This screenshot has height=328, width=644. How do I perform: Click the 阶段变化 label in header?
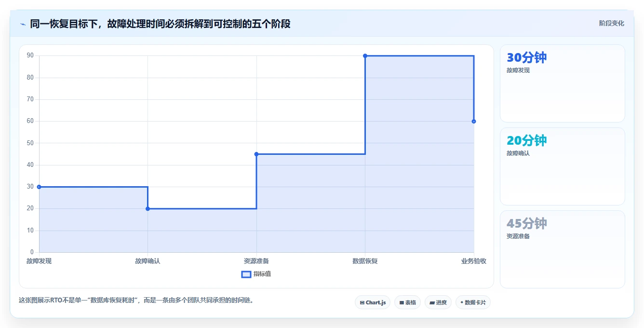coord(611,23)
